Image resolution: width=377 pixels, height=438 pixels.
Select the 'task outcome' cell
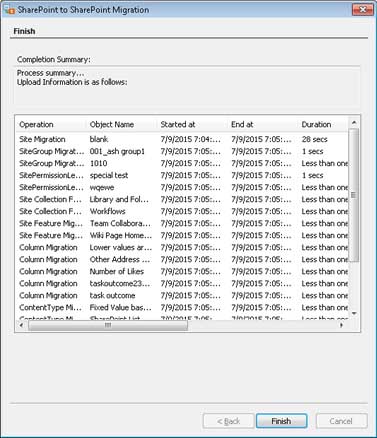point(112,295)
